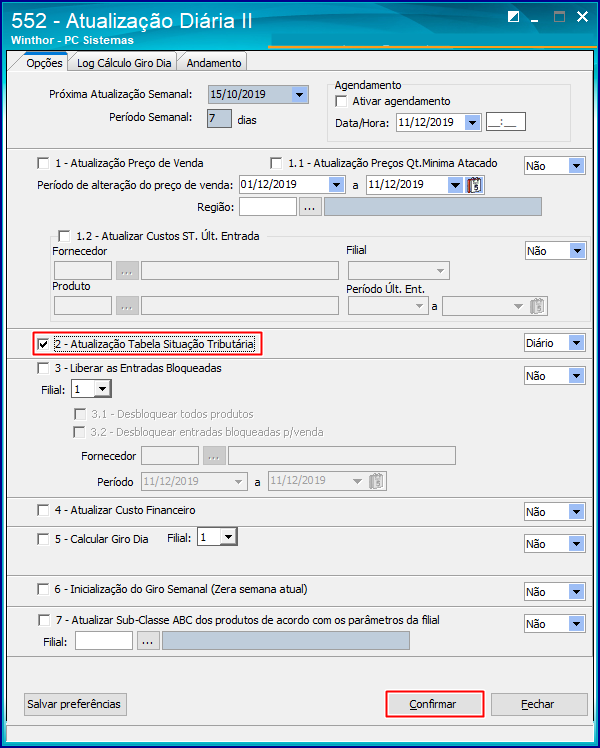The width and height of the screenshot is (600, 748).
Task: Click the Período Semanal days field
Action: tap(219, 118)
